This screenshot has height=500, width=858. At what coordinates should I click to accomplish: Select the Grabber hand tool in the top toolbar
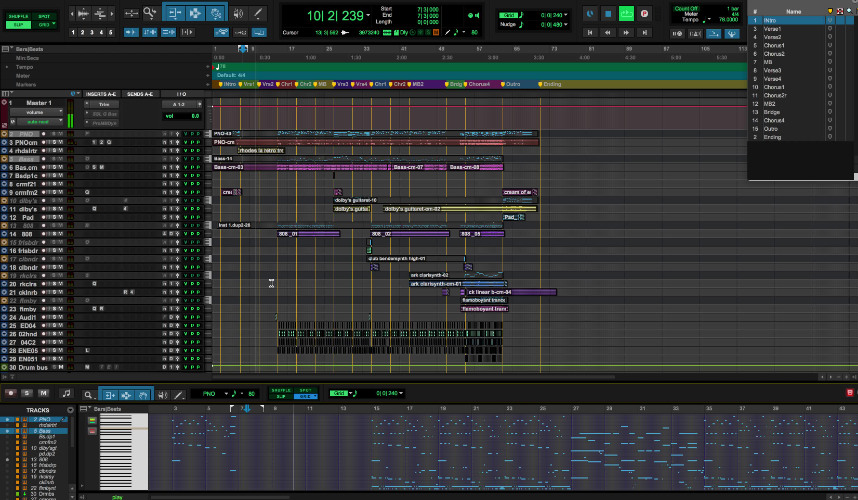pyautogui.click(x=216, y=13)
